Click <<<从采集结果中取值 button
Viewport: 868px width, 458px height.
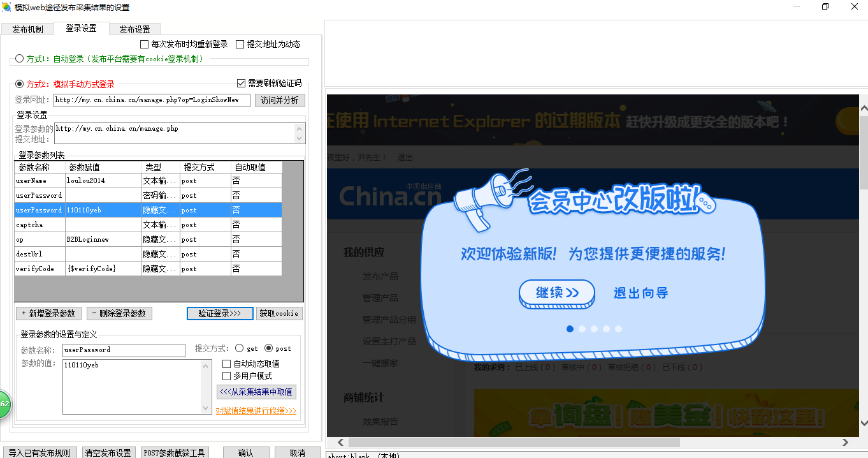click(257, 392)
